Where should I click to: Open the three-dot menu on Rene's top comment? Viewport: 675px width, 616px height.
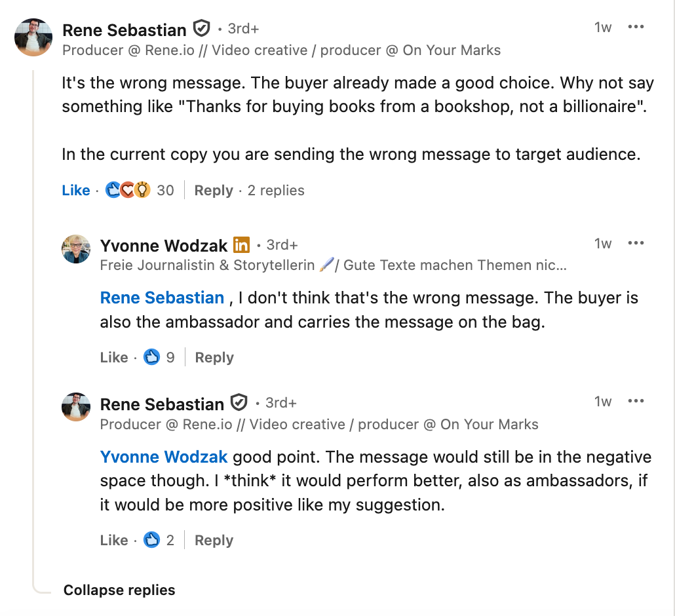click(636, 27)
